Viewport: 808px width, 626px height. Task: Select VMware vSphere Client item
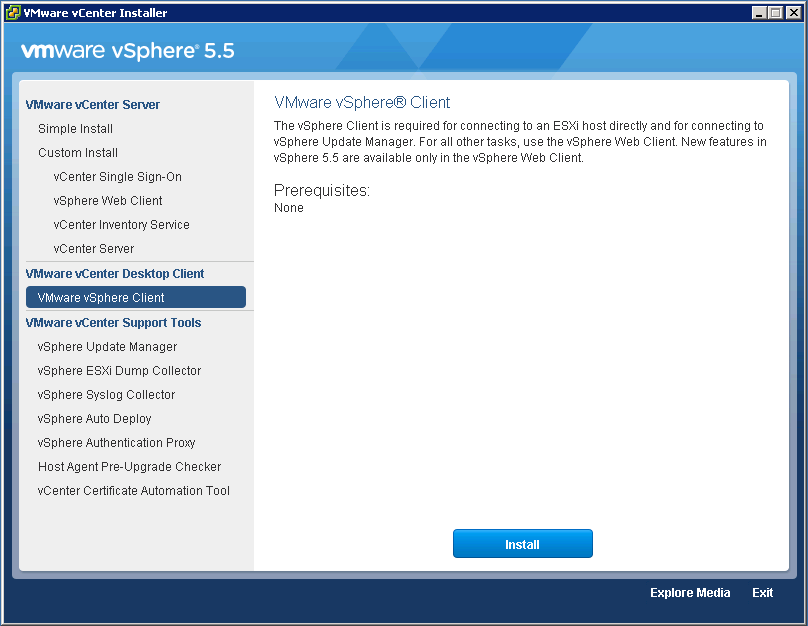(x=136, y=297)
